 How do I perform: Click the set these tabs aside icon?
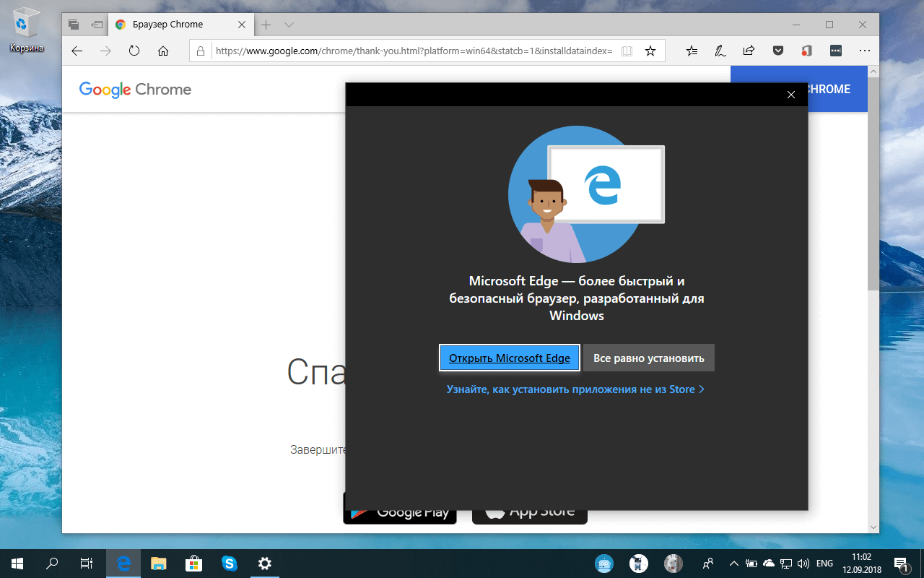(x=97, y=25)
